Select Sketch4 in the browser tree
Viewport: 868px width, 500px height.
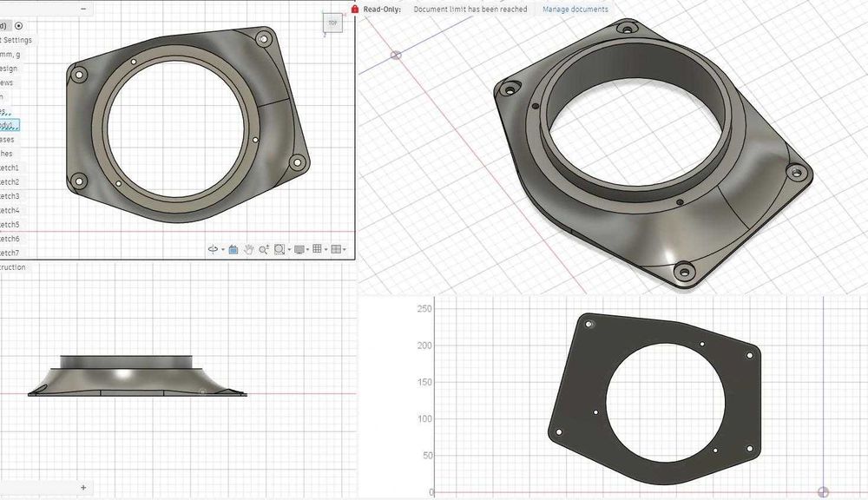click(x=10, y=210)
